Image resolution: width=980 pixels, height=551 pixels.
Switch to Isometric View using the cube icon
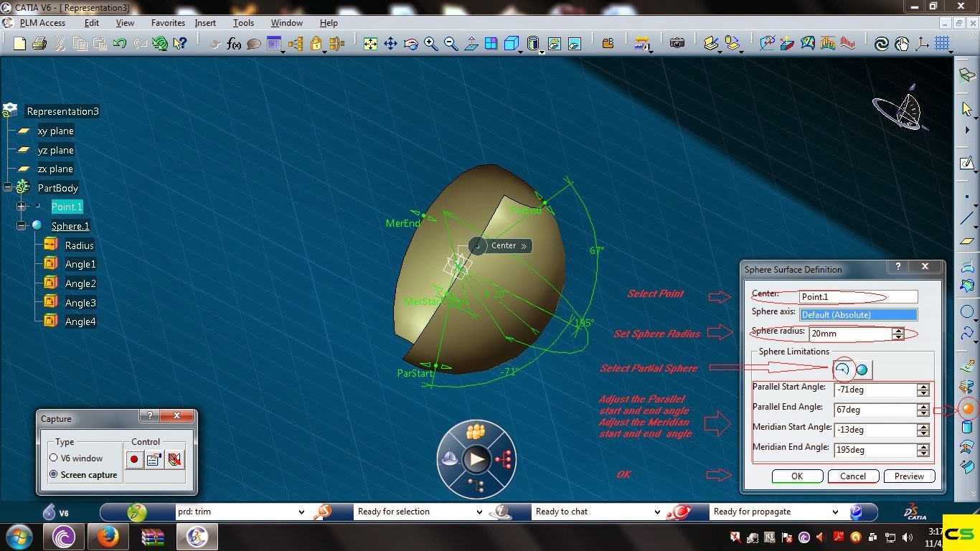pos(512,44)
